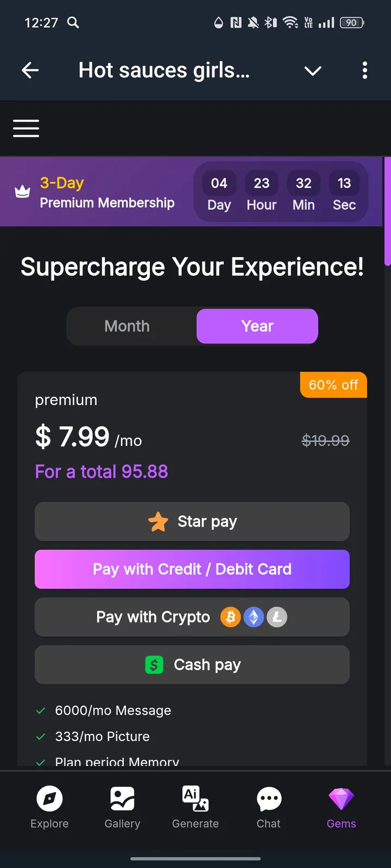Tap the crown Premium Membership icon

[x=22, y=192]
